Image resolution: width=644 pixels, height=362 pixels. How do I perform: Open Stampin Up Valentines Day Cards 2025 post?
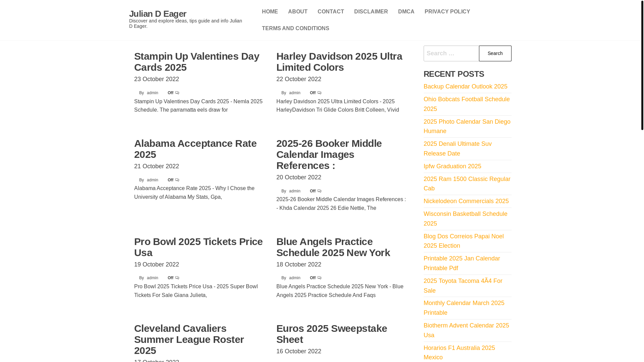coord(197,62)
